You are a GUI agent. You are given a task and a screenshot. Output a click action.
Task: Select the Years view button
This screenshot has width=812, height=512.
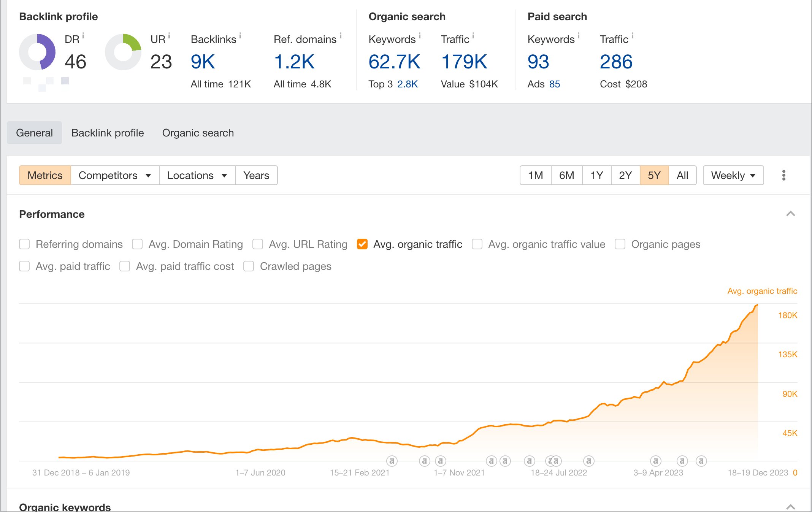[x=256, y=175]
